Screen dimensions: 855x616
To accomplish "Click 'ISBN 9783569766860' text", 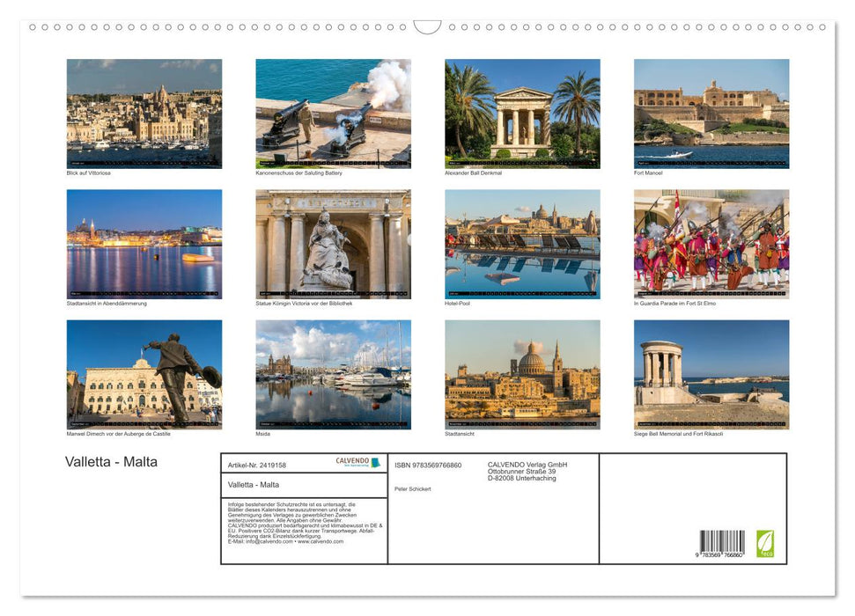I will coord(428,465).
